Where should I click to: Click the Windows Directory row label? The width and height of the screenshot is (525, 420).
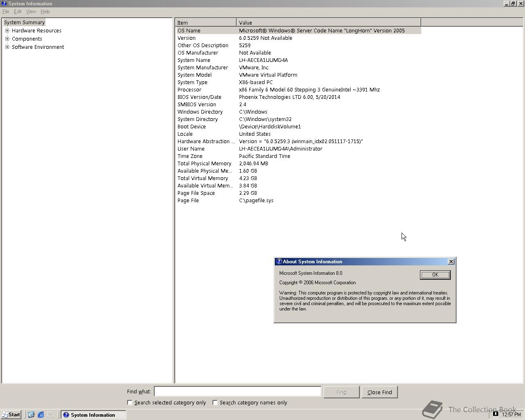[x=200, y=112]
